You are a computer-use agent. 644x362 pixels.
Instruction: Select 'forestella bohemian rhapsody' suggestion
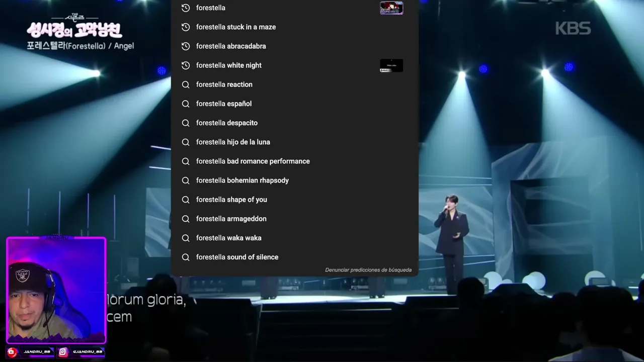[294, 180]
